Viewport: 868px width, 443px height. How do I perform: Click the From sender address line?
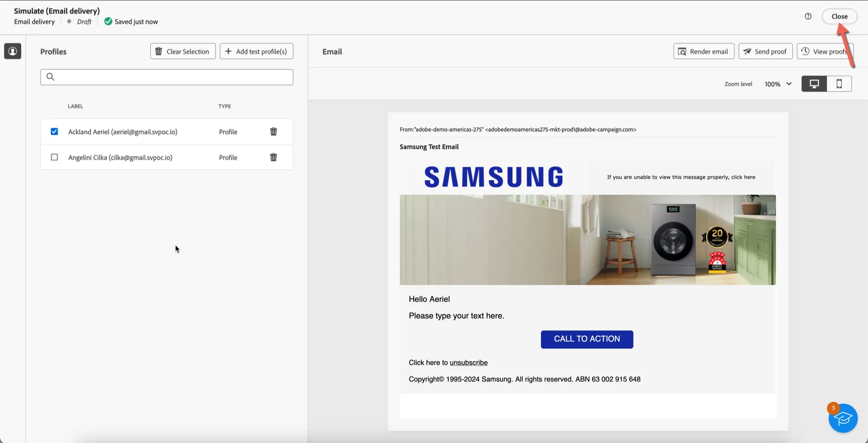[518, 129]
